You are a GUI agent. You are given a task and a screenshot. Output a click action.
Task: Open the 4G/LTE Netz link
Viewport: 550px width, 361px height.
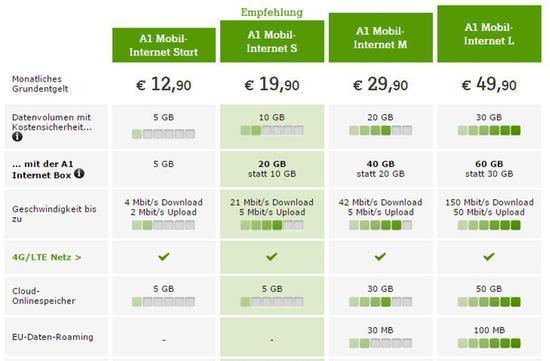(47, 257)
